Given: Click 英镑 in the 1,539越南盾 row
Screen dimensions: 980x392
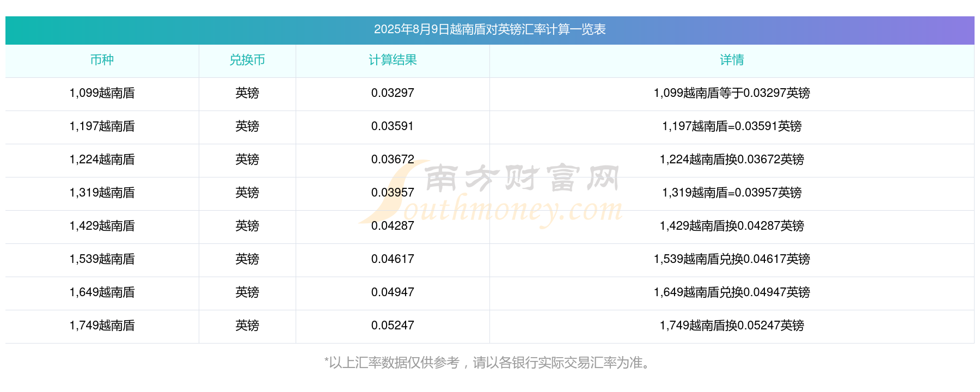Looking at the screenshot, I should pyautogui.click(x=247, y=259).
